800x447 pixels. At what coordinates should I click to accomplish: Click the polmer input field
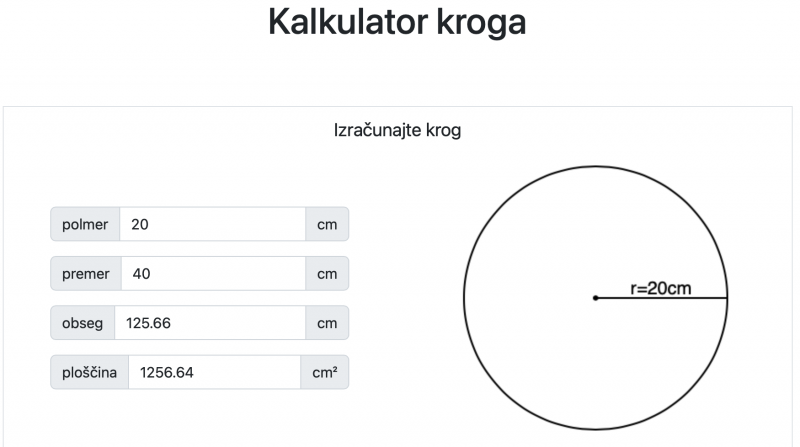click(212, 224)
